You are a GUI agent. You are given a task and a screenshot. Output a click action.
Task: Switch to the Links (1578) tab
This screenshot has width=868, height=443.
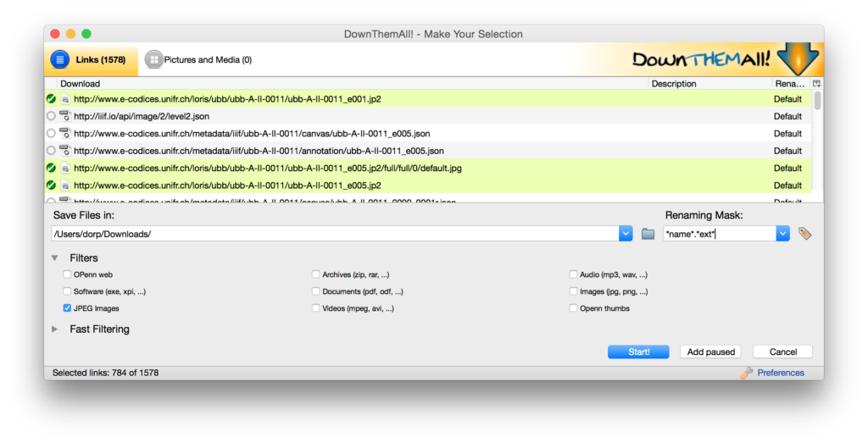pos(92,60)
